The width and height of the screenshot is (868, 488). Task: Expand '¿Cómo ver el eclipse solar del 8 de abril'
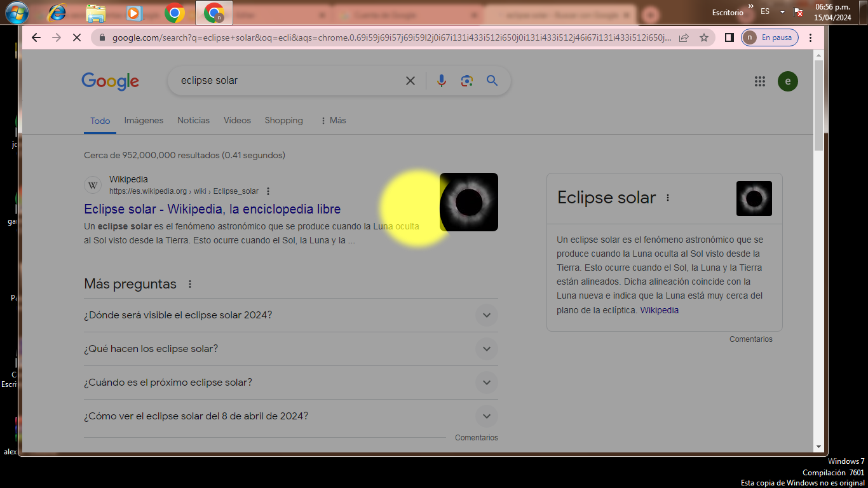click(291, 416)
